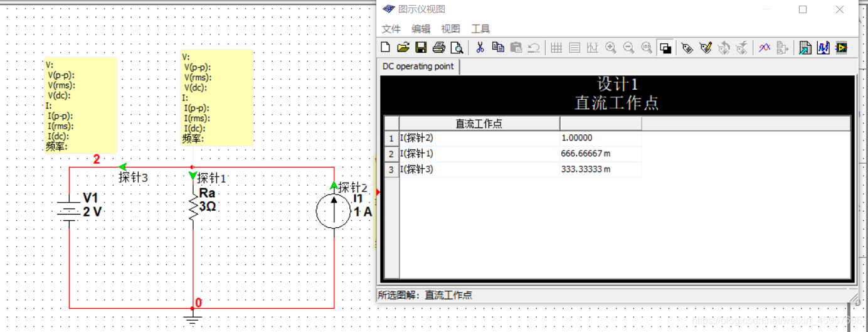
Task: Click the 设计1 graph title
Action: pyautogui.click(x=617, y=84)
